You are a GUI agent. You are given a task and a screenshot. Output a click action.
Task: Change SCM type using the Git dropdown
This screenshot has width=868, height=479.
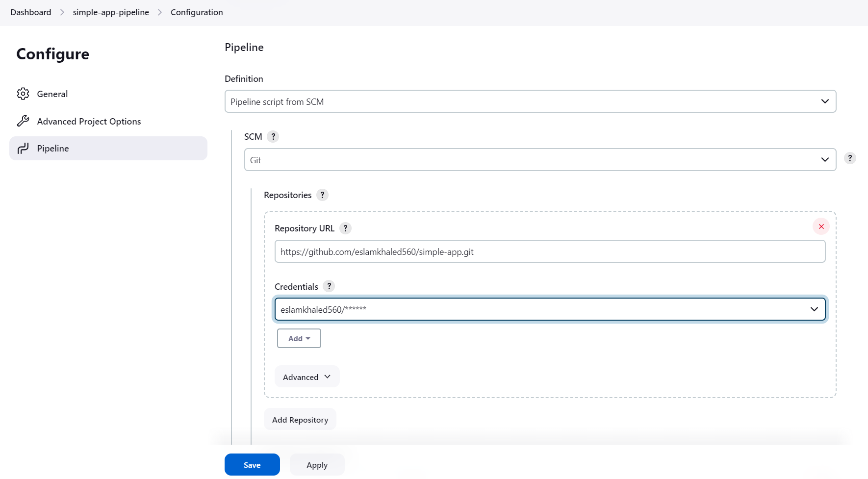click(539, 159)
